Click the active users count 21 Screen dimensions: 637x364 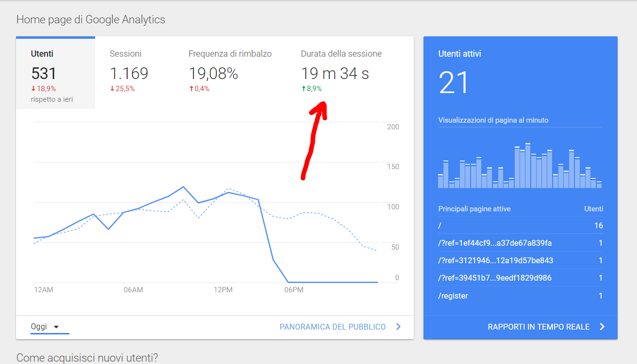coord(454,82)
